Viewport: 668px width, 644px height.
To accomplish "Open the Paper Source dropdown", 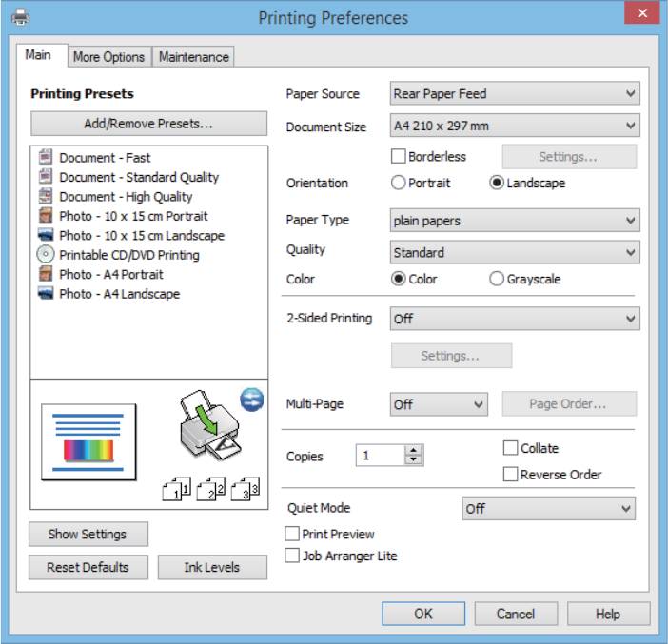I will click(x=515, y=93).
